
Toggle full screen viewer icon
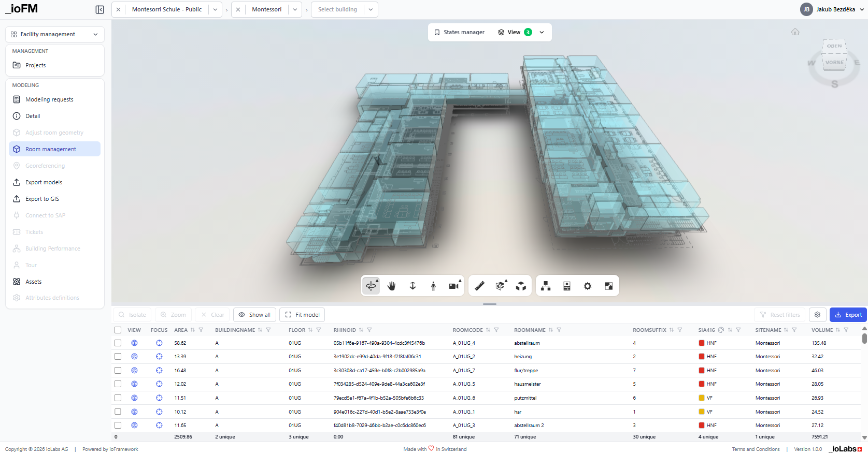609,286
